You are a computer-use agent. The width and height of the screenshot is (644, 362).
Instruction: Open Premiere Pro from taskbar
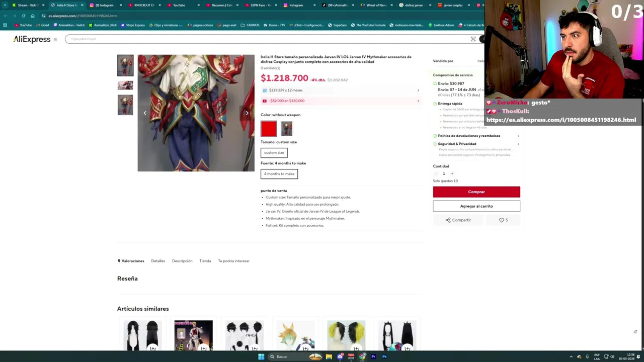tap(373, 356)
